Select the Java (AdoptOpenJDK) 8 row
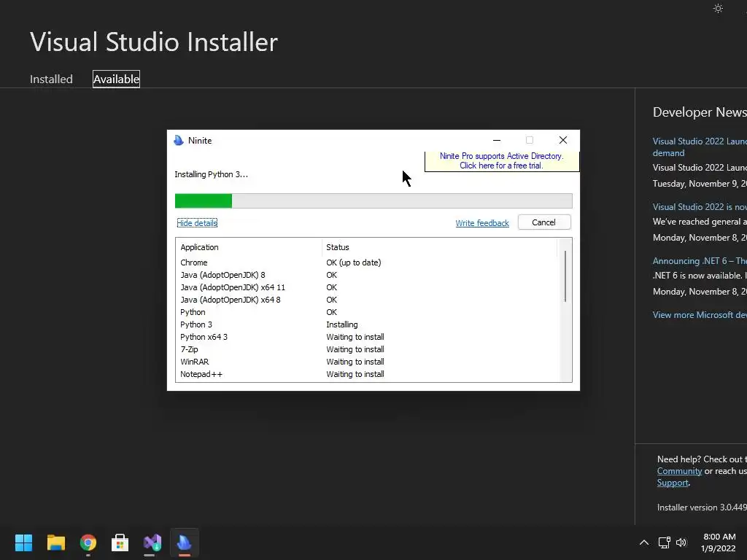The width and height of the screenshot is (747, 560). pyautogui.click(x=367, y=275)
